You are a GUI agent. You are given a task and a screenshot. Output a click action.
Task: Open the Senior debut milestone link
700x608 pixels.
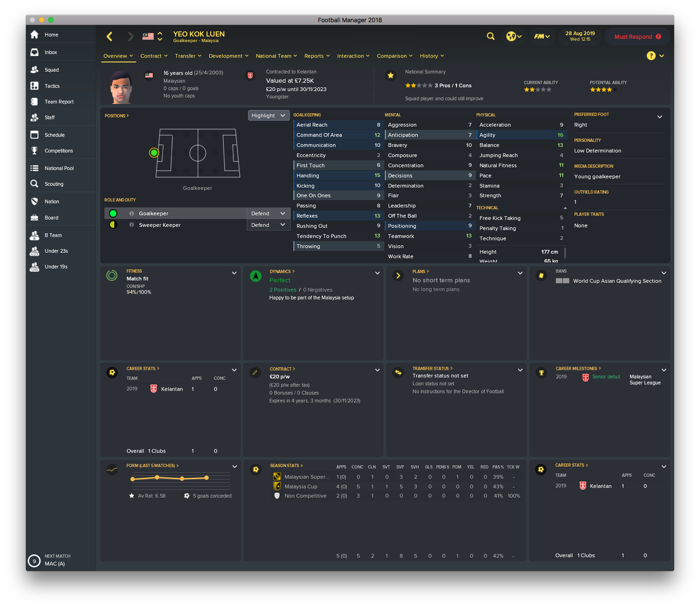tap(606, 377)
